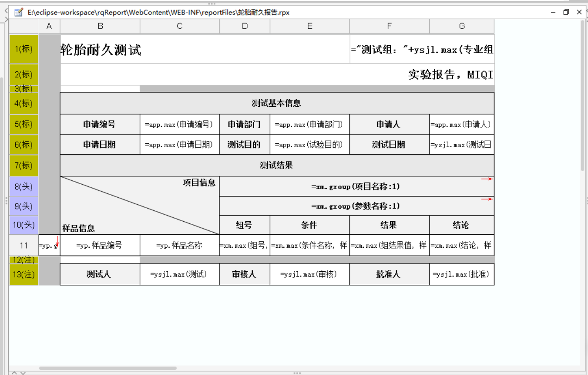This screenshot has width=588, height=375.
Task: Select the =app.max(申请人) cell
Action: (x=462, y=124)
